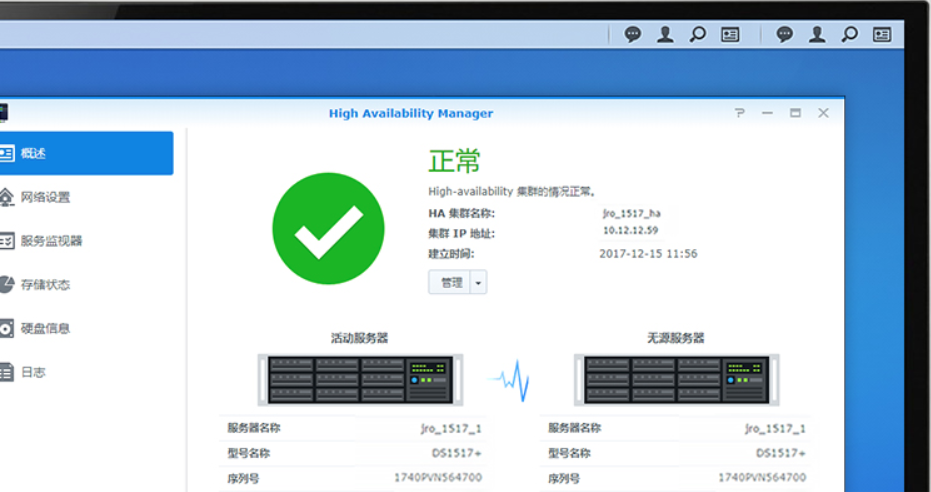Screen dimensions: 931x492
Task: Click the 服务监视器 sidebar icon
Action: click(6, 241)
